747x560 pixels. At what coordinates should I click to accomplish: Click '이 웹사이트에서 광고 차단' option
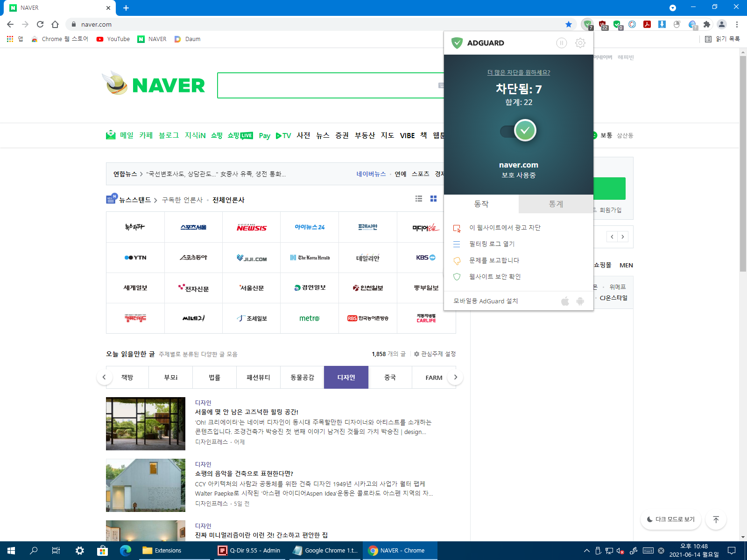(505, 228)
